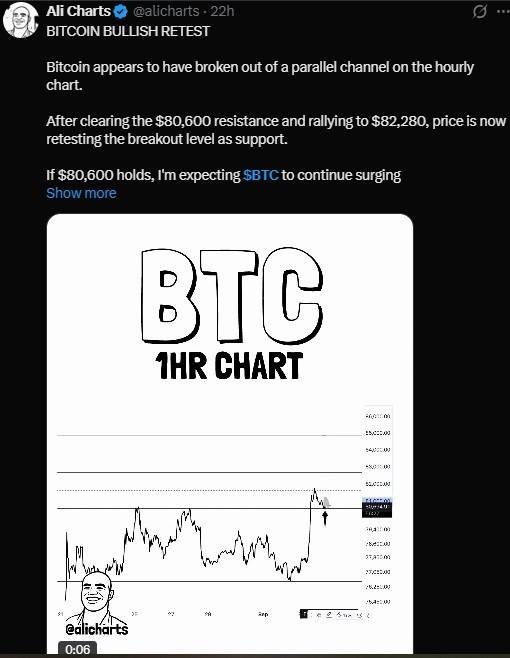510x658 pixels.
Task: Open the three-dot more options menu
Action: 503,12
